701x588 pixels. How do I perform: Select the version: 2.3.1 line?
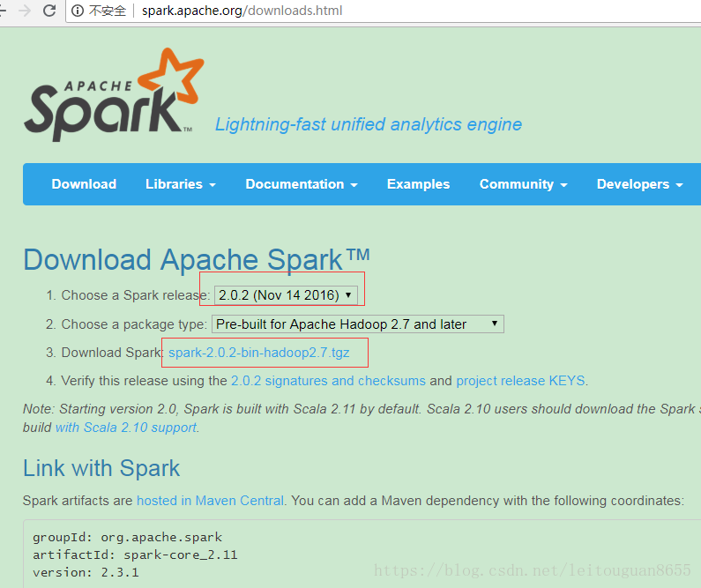tap(86, 572)
